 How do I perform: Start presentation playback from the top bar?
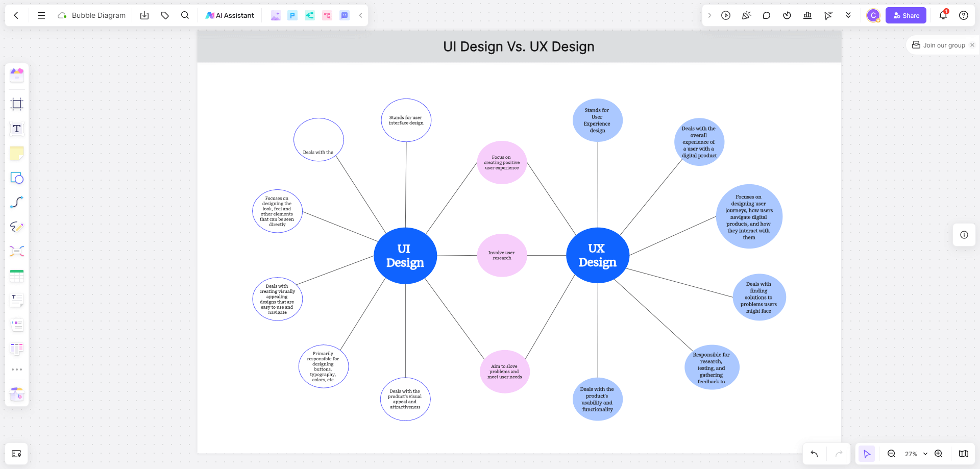click(x=726, y=15)
